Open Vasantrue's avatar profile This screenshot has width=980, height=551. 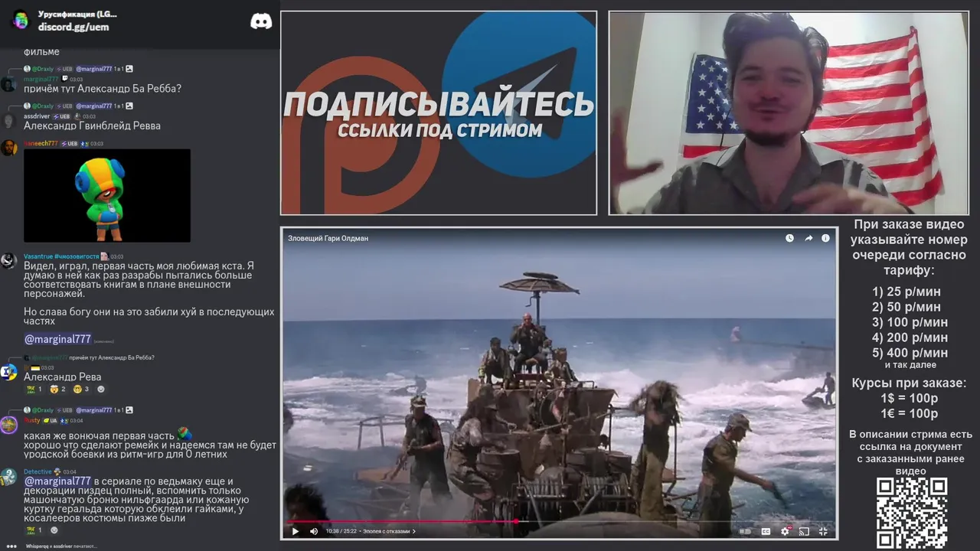(x=8, y=261)
